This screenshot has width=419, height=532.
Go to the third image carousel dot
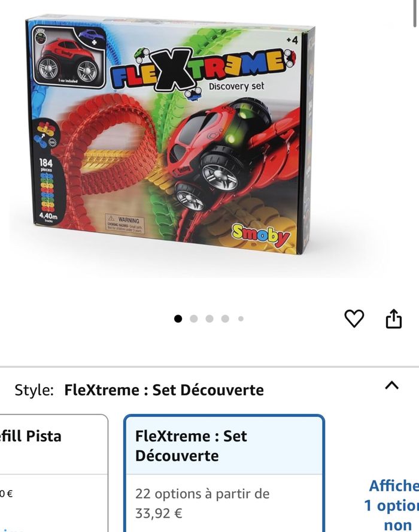click(209, 319)
